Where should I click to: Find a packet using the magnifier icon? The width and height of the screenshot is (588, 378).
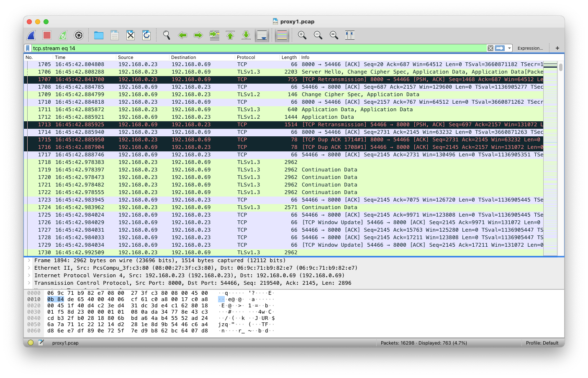166,35
